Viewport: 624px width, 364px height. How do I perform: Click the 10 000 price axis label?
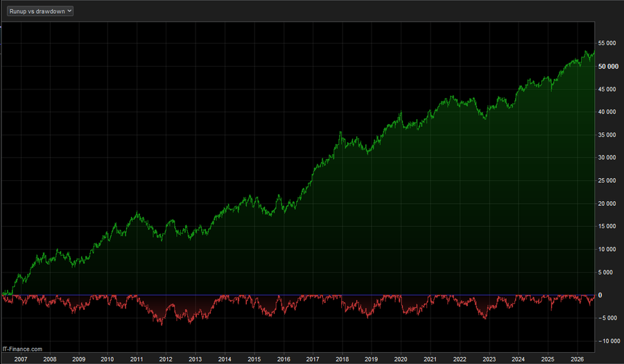pos(607,250)
